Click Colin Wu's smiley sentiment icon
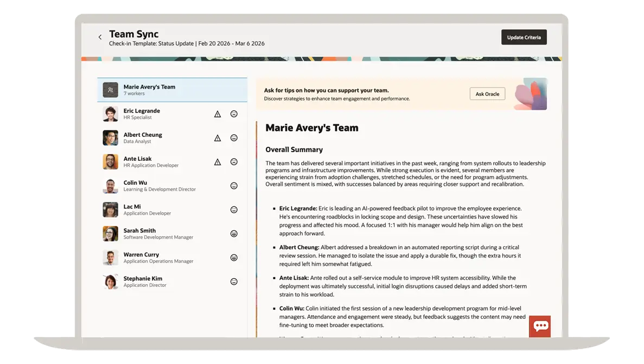644x364 pixels. click(234, 186)
